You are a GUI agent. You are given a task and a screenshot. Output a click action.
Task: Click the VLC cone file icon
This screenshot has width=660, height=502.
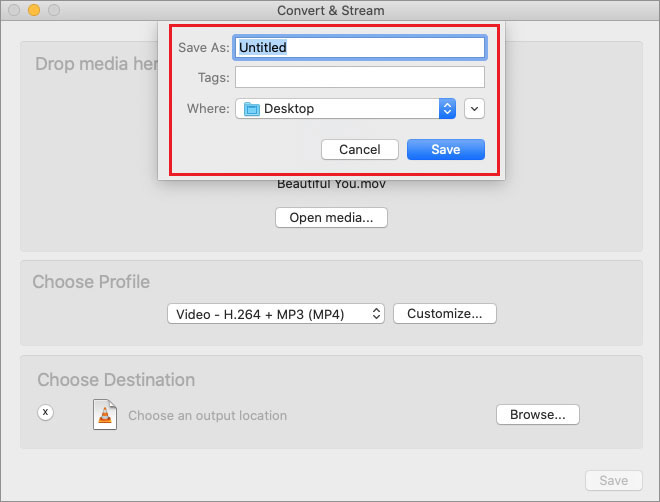(x=104, y=414)
